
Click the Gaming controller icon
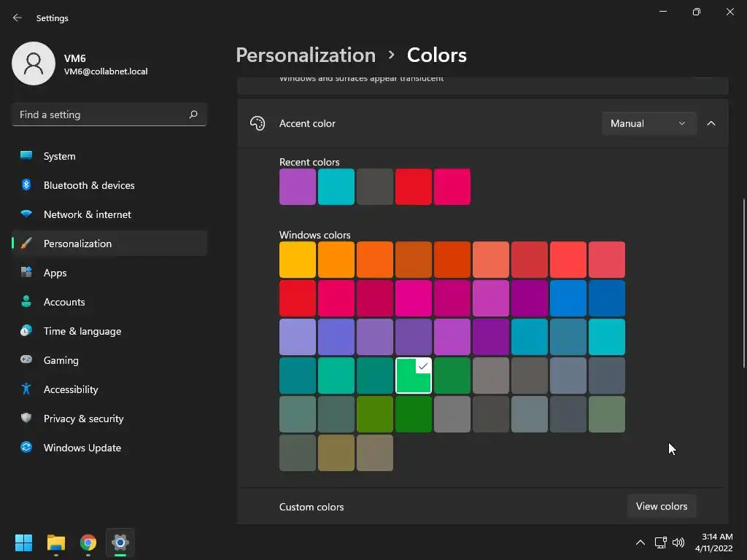[x=26, y=359]
